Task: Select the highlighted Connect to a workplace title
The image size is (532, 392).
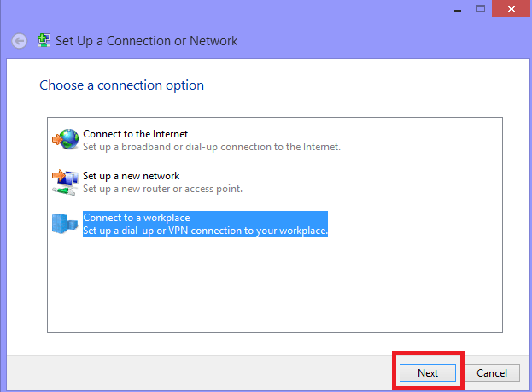Action: tap(137, 218)
